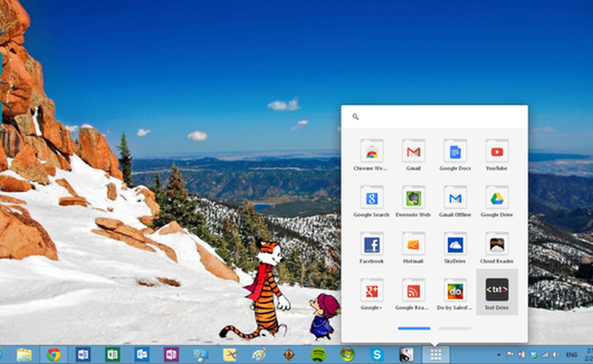Open the green-red orb taskbar icon
Image resolution: width=593 pixels, height=364 pixels.
347,355
